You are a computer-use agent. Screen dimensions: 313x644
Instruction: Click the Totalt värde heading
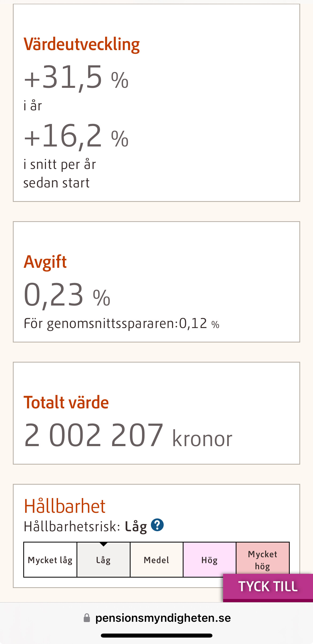pos(66,402)
